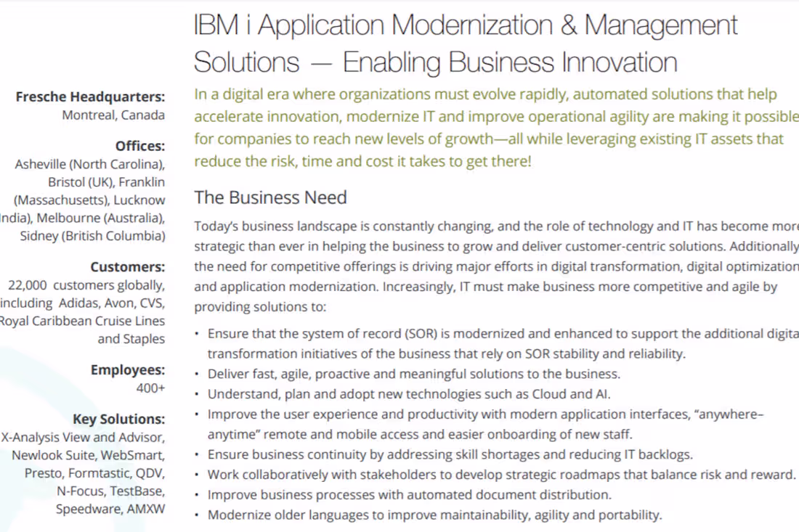799x532 pixels.
Task: Click the 'Royal Caribbean Cruise Lines' line
Action: coord(83,321)
